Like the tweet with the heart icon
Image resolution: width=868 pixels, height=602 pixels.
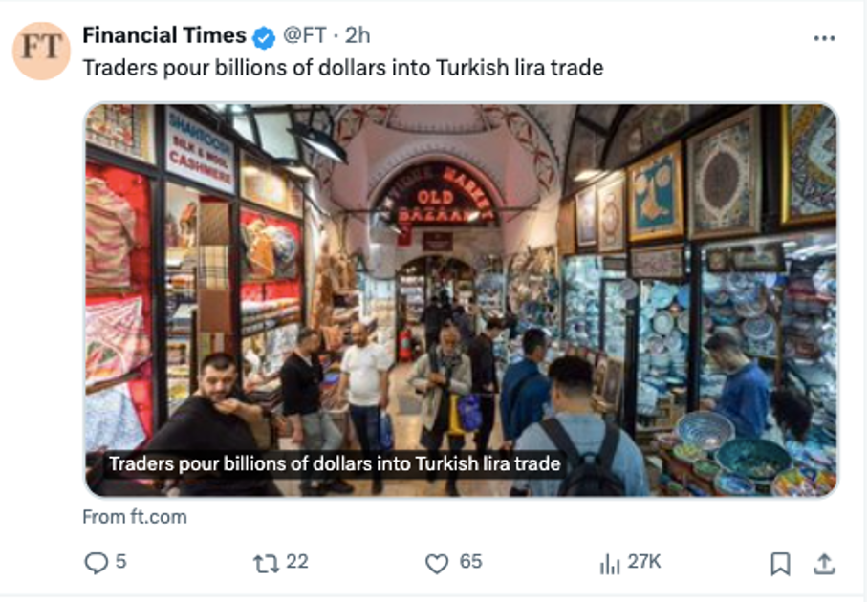[437, 564]
